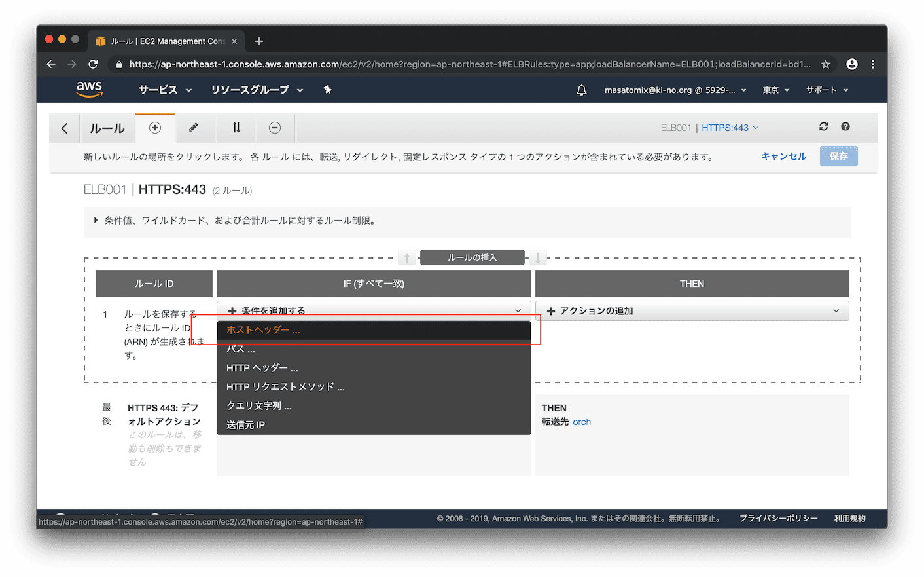This screenshot has width=924, height=577.
Task: Open the プライバシーポリシー link
Action: point(779,518)
